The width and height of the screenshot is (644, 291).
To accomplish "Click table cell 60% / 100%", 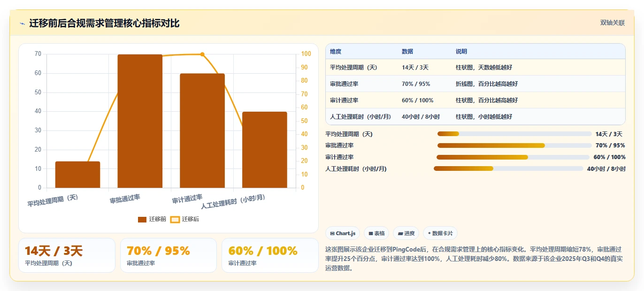I will 418,100.
